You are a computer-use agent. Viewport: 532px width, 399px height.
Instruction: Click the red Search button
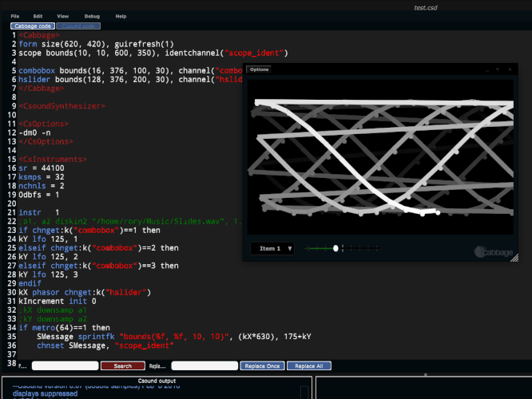click(123, 366)
